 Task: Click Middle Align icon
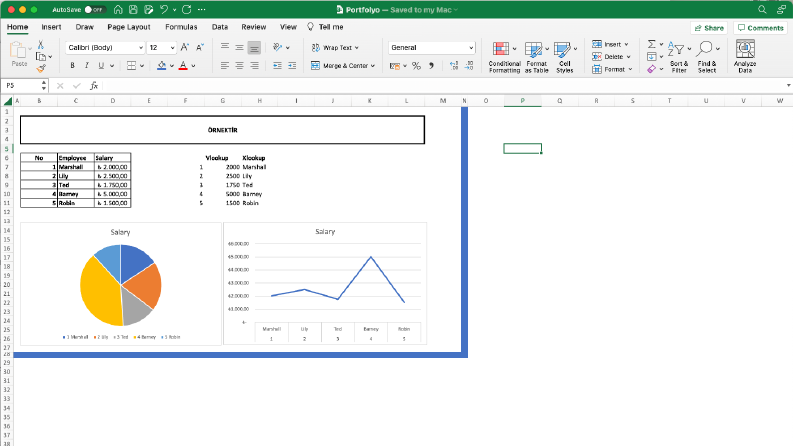(x=239, y=48)
